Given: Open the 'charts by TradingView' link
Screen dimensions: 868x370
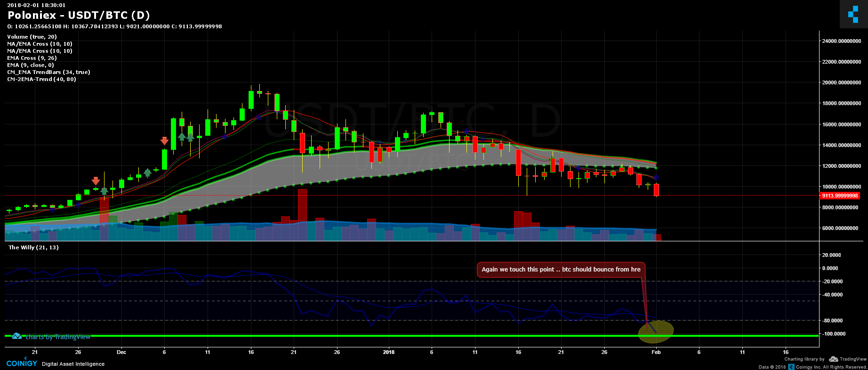Looking at the screenshot, I should [x=58, y=337].
